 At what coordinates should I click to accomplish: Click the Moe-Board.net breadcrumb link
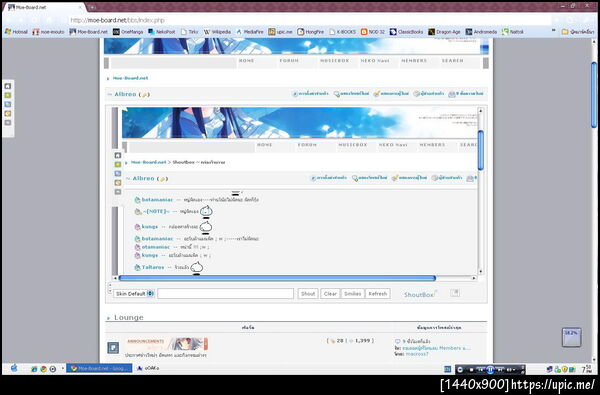pos(130,78)
